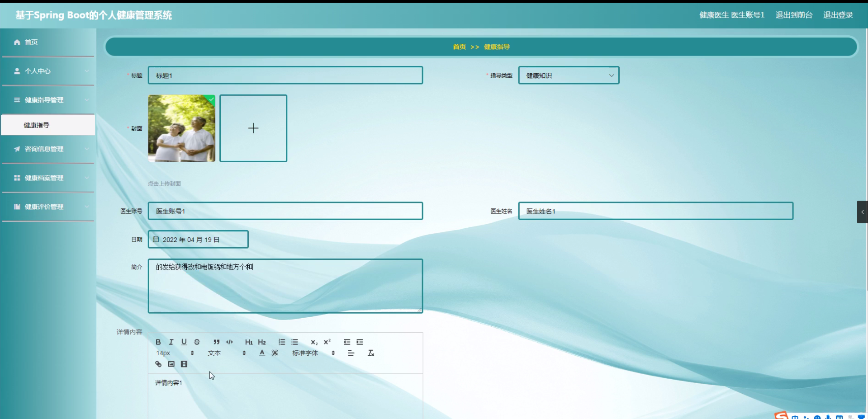Clear formatting with the Tx icon
This screenshot has height=419, width=868.
click(371, 353)
